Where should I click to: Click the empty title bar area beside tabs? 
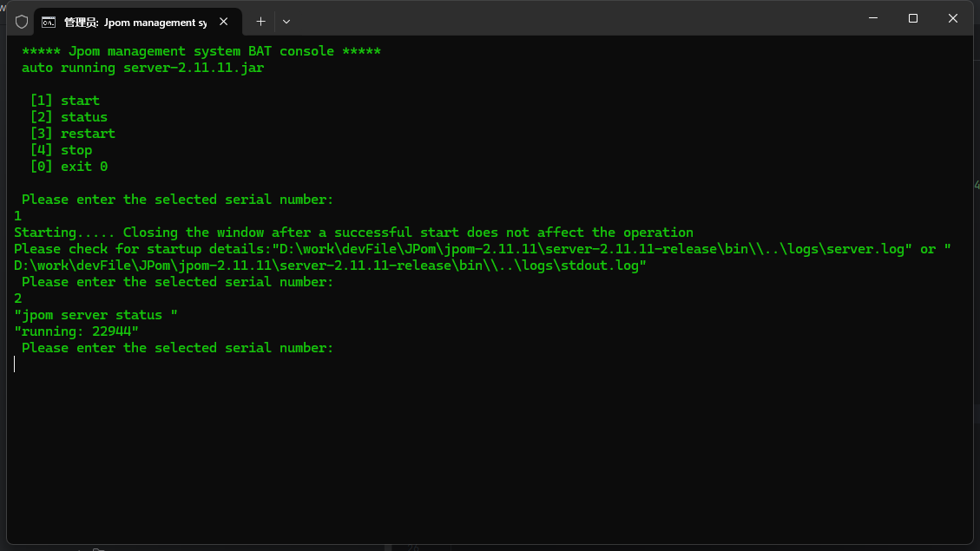(x=564, y=19)
